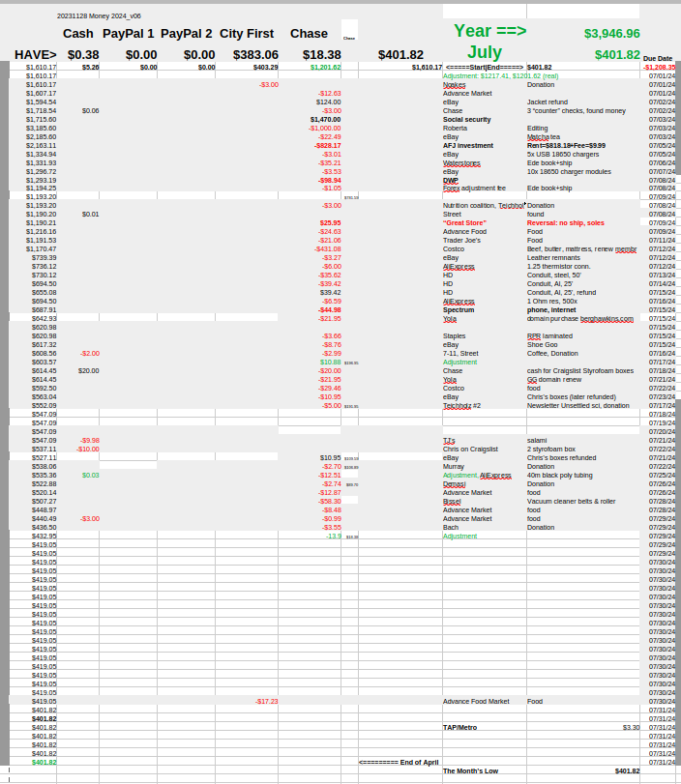
Task: Select the 'Spectrum' payee cell
Action: pyautogui.click(x=459, y=310)
